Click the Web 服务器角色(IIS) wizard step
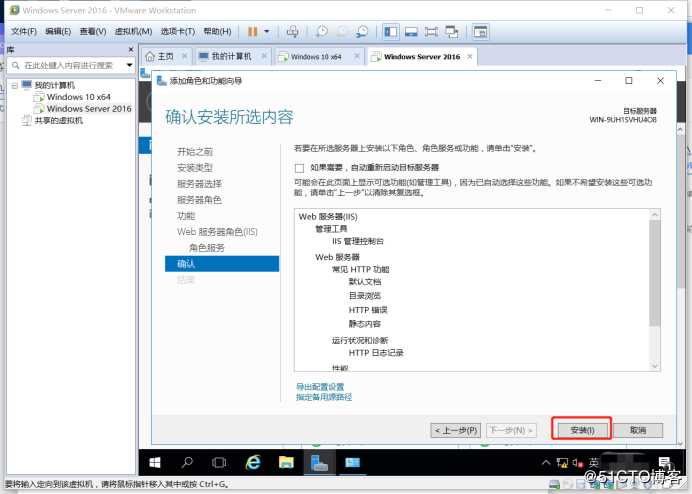Screen dimensions: 692x494 (217, 231)
